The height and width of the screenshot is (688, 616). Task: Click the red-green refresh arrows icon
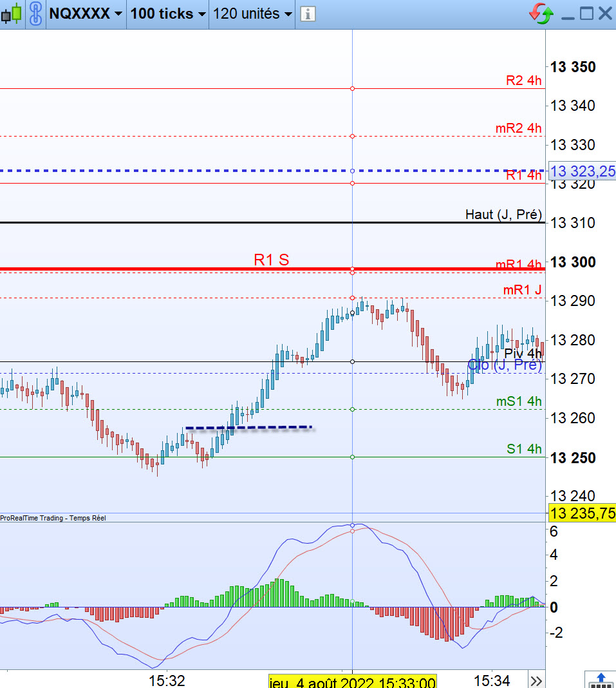point(541,14)
